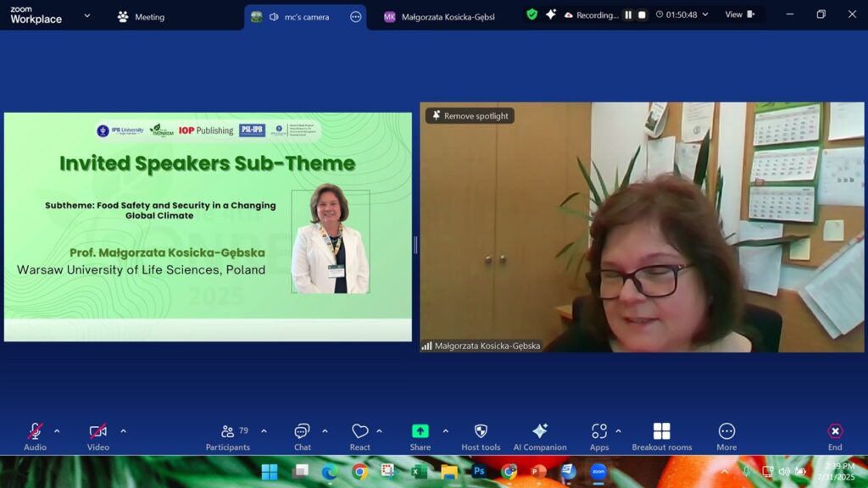This screenshot has height=488, width=868.
Task: Click the React heart icon
Action: click(359, 431)
